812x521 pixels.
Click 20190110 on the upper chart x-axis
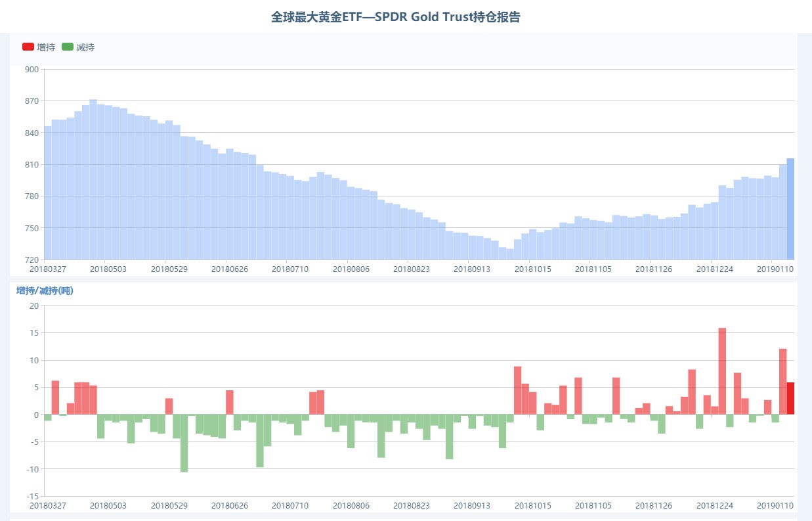775,269
